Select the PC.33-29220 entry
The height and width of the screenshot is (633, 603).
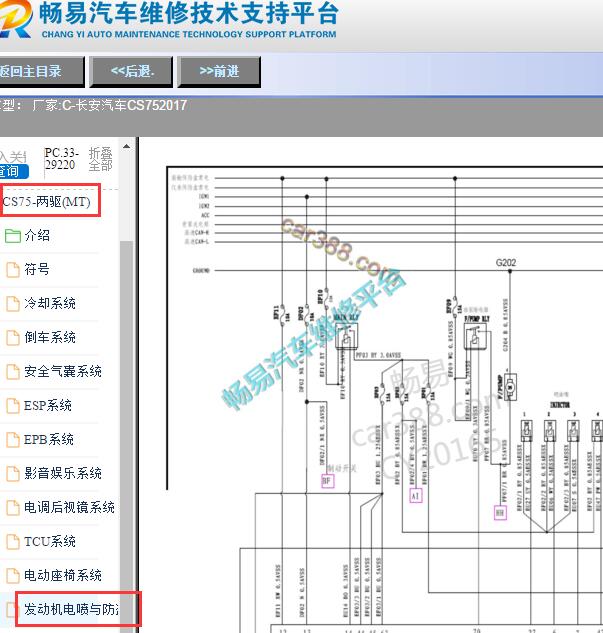61,159
